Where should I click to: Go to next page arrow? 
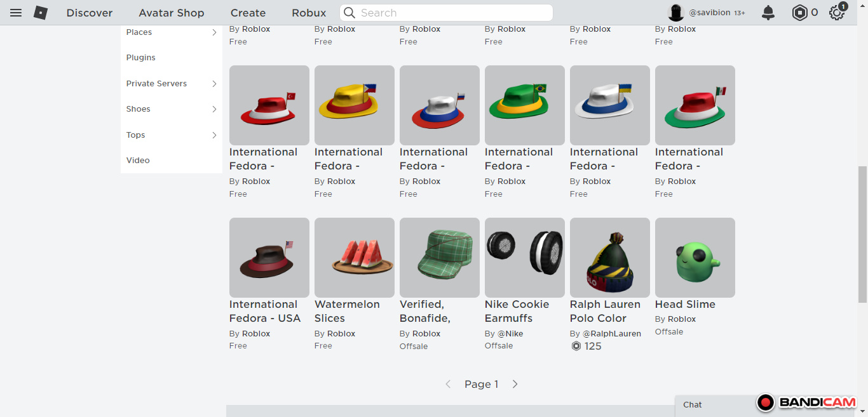(x=515, y=384)
